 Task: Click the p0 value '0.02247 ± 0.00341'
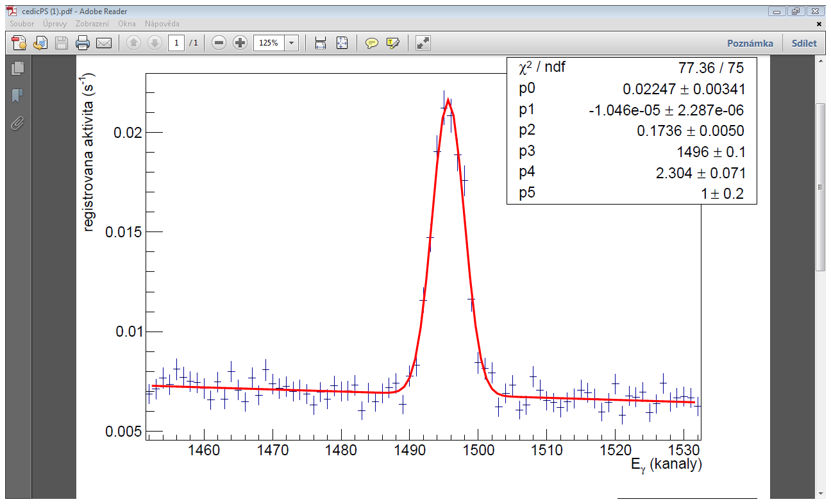coord(684,89)
